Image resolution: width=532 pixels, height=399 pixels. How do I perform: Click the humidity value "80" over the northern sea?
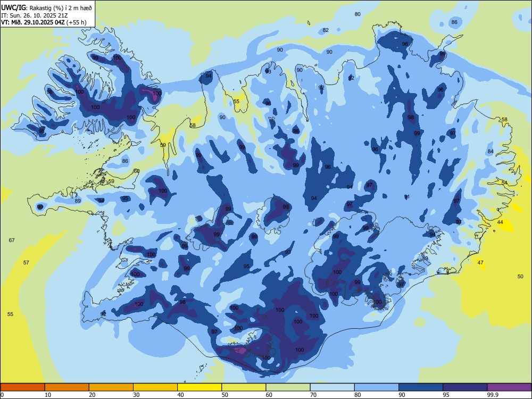tap(358, 14)
